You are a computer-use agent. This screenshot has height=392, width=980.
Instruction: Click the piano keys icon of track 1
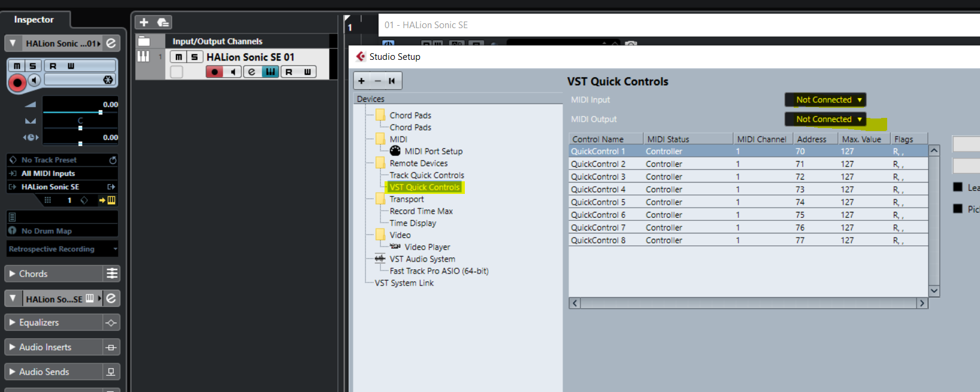coord(143,56)
